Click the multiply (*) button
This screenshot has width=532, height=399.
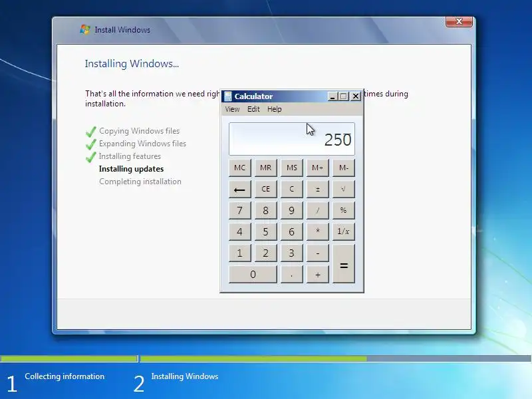[318, 231]
